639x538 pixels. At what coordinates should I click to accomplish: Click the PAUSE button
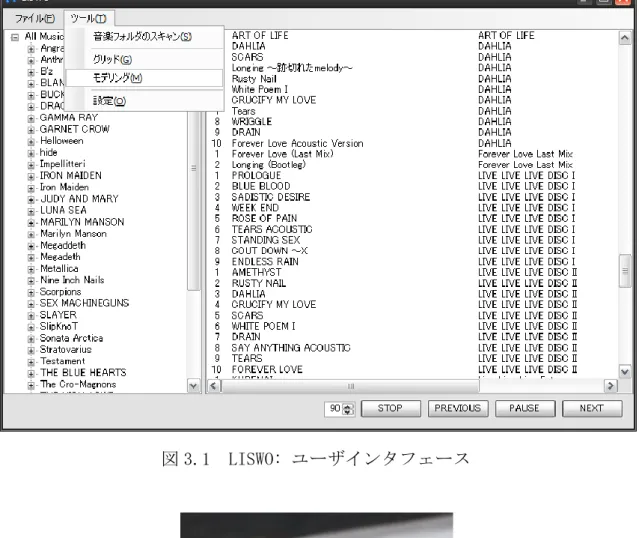525,408
